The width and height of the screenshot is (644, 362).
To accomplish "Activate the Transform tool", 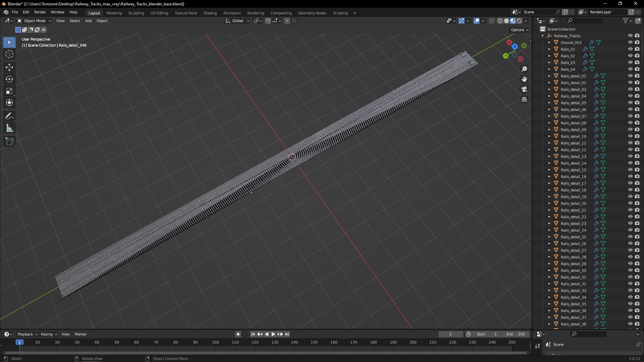I will point(9,103).
